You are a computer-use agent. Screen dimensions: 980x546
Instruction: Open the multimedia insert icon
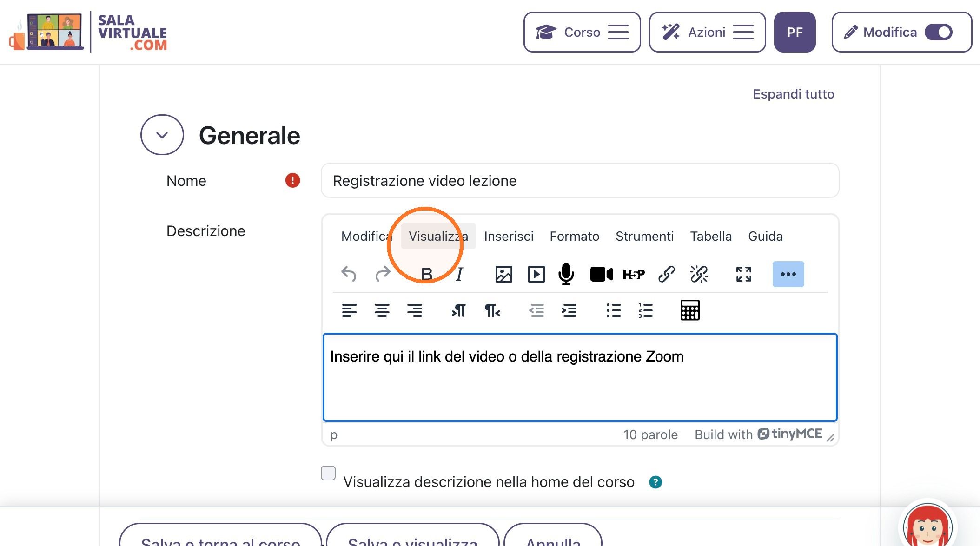coord(536,274)
